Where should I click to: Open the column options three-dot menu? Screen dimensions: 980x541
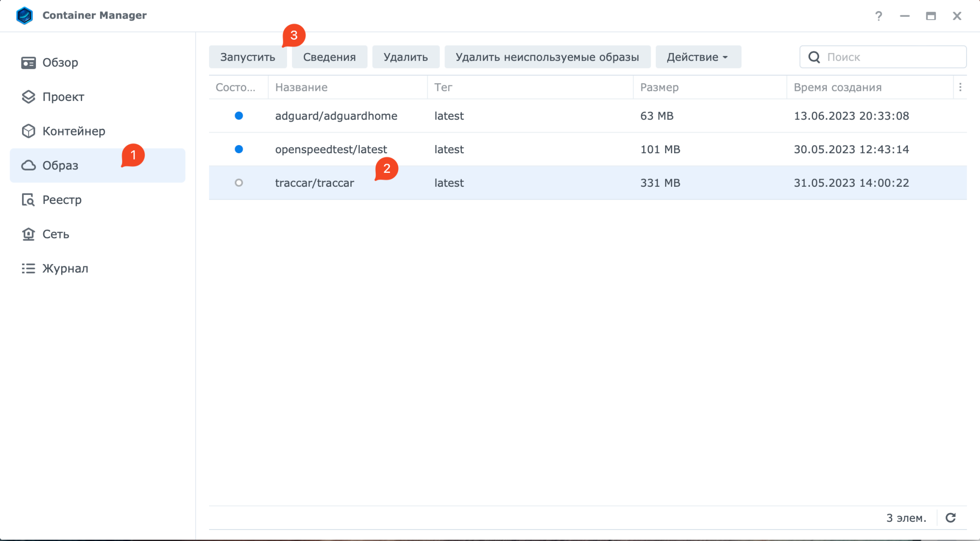(960, 87)
